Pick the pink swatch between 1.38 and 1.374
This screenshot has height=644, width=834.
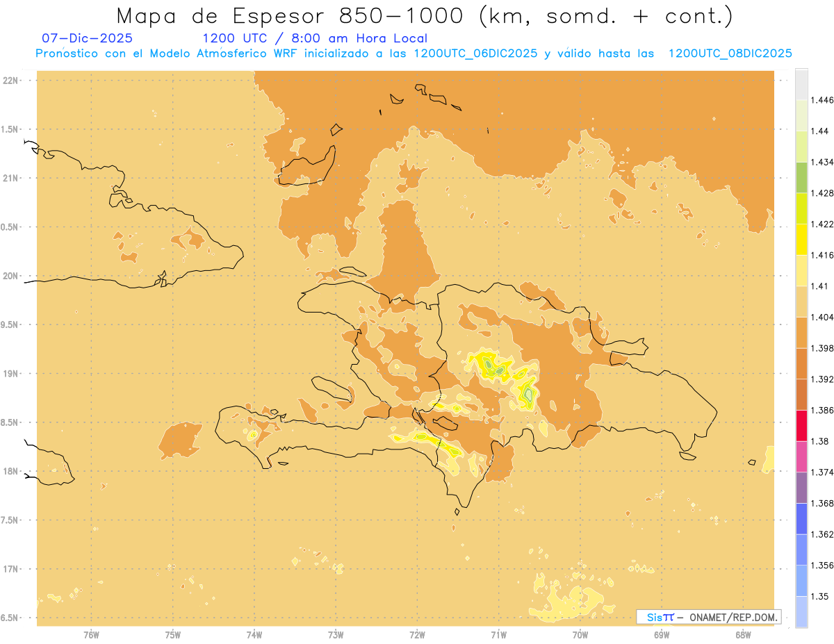click(x=801, y=456)
